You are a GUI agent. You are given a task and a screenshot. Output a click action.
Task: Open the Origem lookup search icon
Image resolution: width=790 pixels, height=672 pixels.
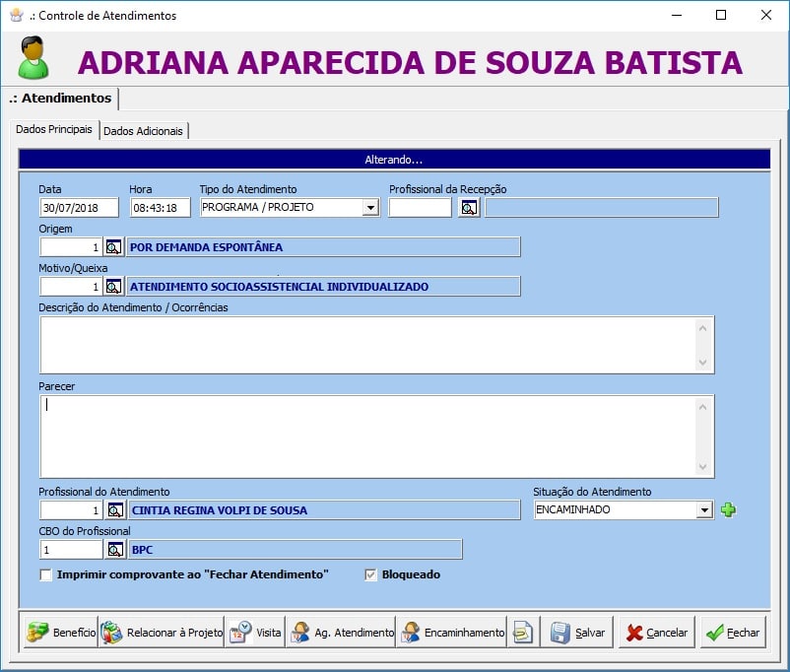[114, 247]
